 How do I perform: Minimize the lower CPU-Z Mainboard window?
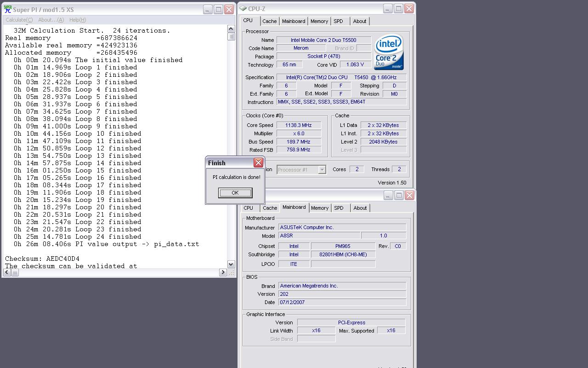click(x=388, y=195)
